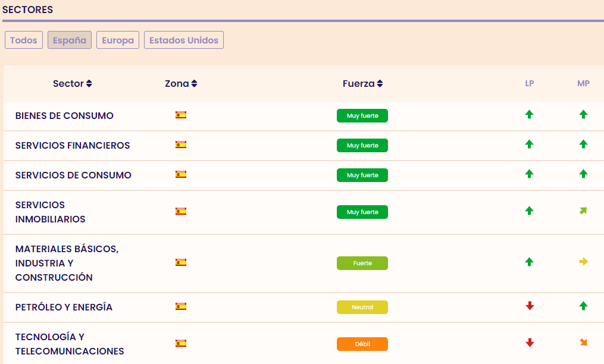Image resolution: width=604 pixels, height=364 pixels.
Task: Sort table by Sector column
Action: (x=72, y=84)
